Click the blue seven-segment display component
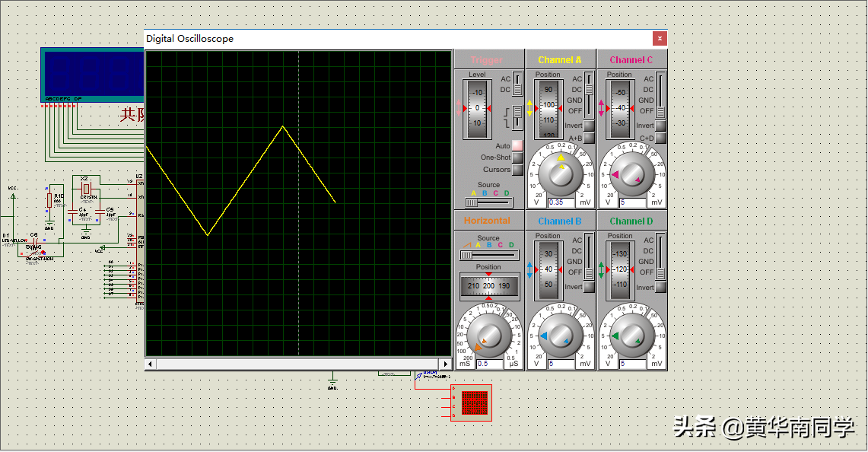868x452 pixels. point(92,74)
